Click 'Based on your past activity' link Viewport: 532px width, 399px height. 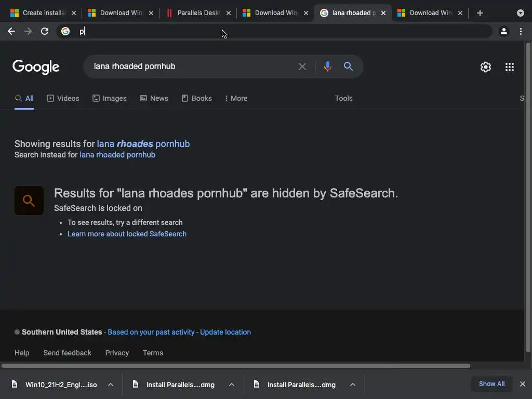tap(151, 332)
